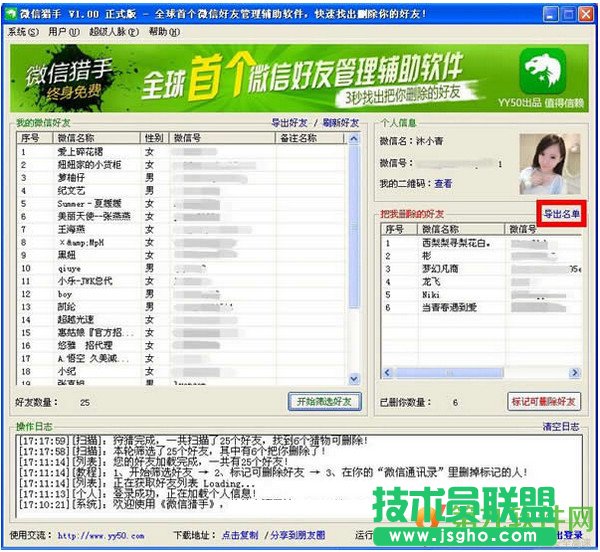The width and height of the screenshot is (600, 552).
Task: Close the 微信猎手 window
Action: click(x=586, y=15)
